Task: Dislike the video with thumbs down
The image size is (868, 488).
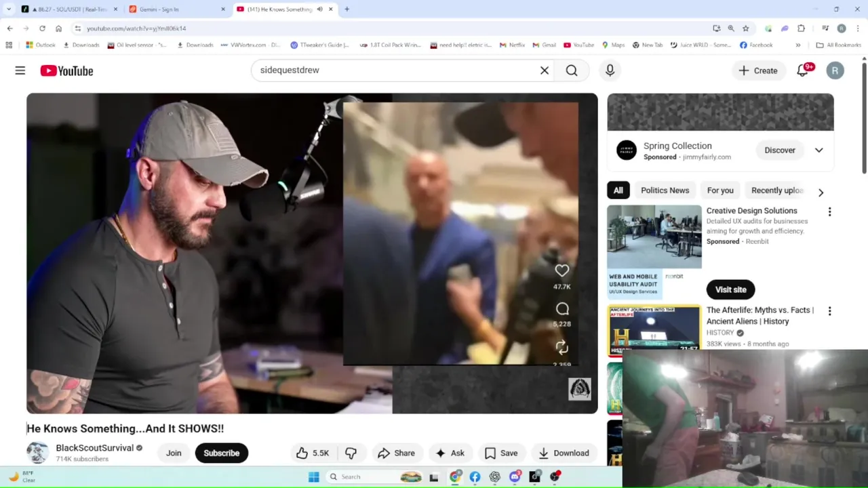Action: (351, 453)
